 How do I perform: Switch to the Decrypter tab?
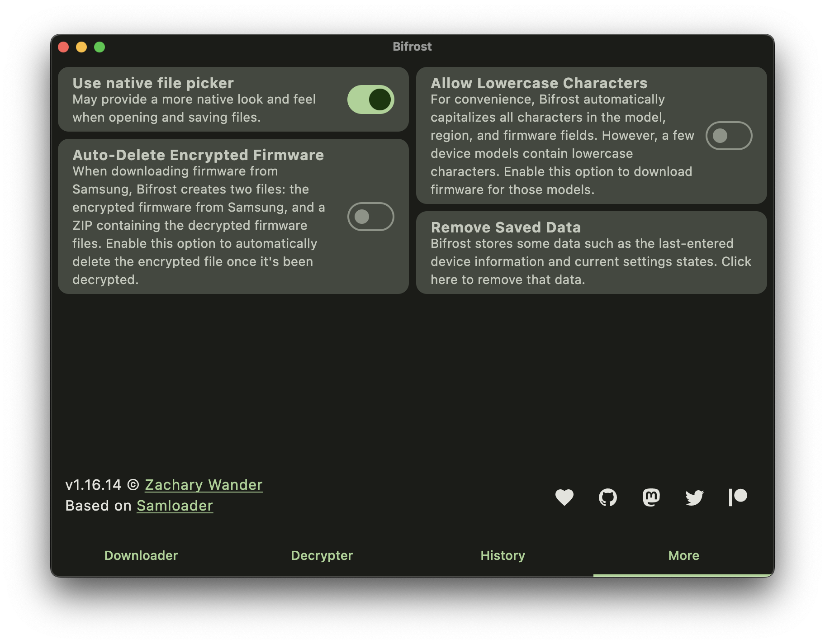point(322,555)
